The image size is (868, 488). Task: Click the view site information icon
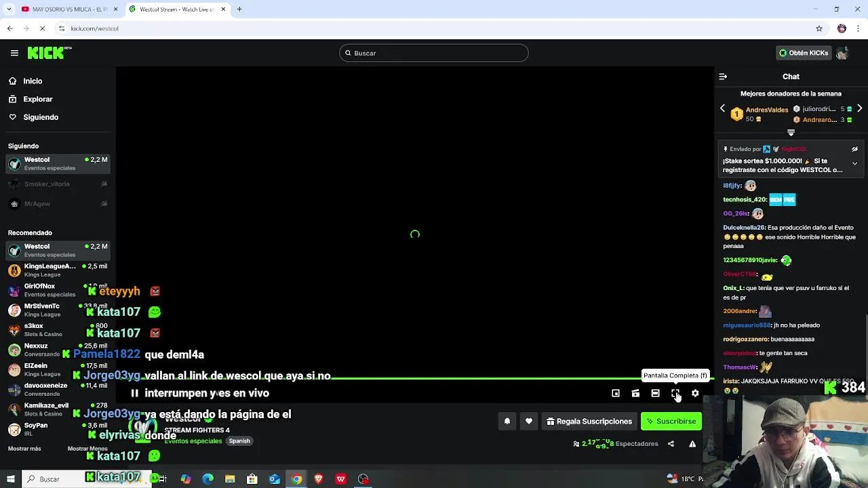[62, 28]
